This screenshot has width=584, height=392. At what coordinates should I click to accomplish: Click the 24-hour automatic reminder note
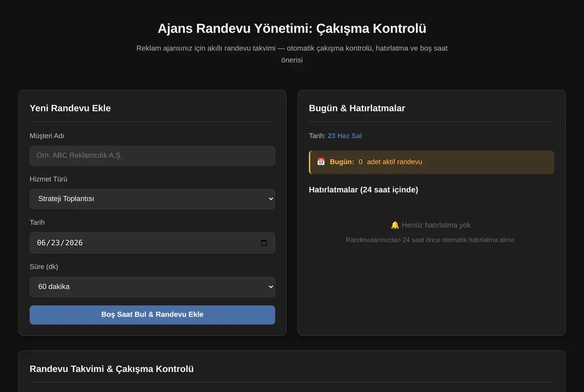[431, 240]
